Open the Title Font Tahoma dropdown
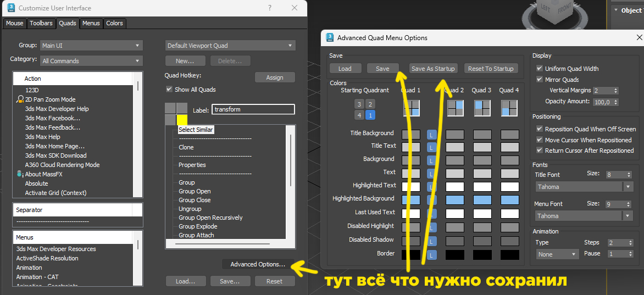644x295 pixels. 584,187
